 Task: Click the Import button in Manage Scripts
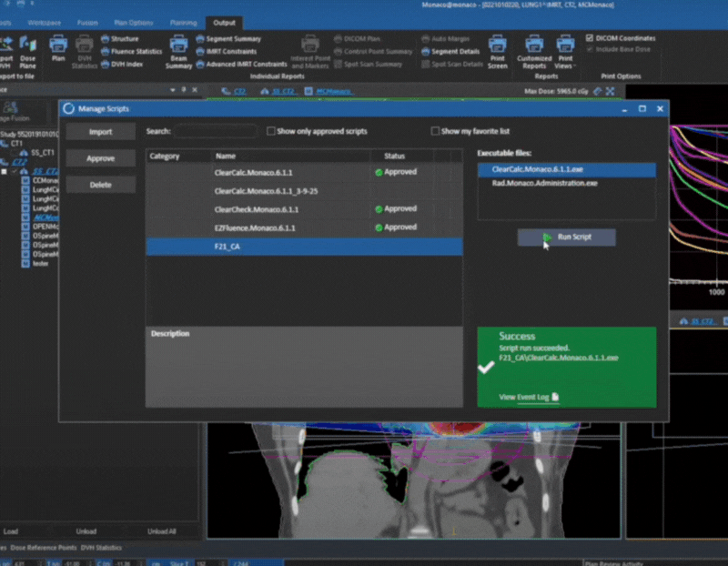pos(100,132)
